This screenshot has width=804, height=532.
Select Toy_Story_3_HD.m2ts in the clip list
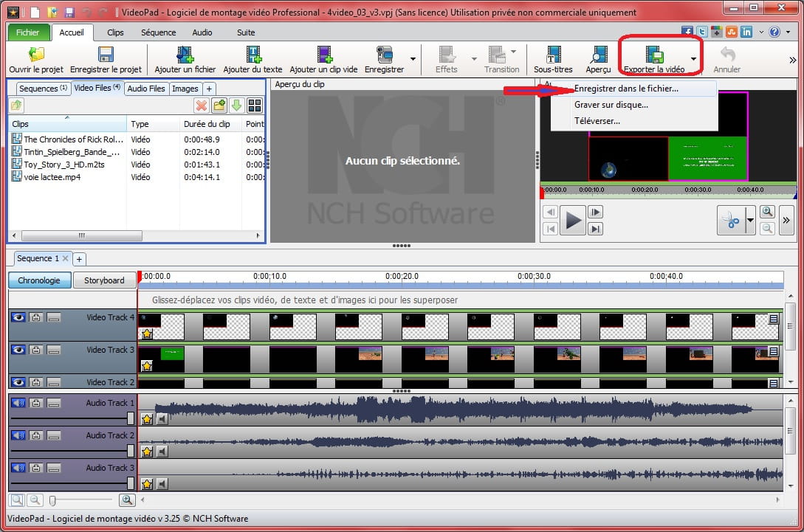click(64, 165)
